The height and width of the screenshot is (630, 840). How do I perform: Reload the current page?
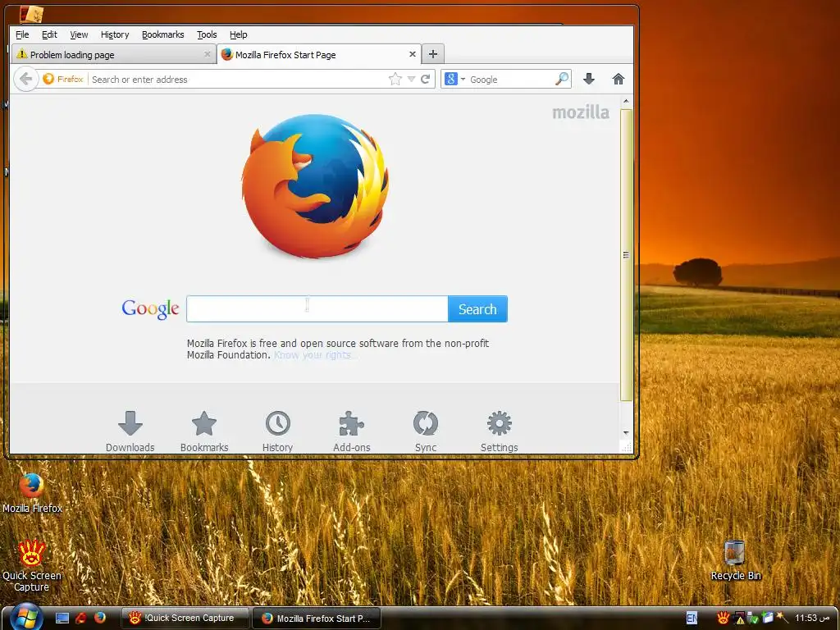pos(426,80)
